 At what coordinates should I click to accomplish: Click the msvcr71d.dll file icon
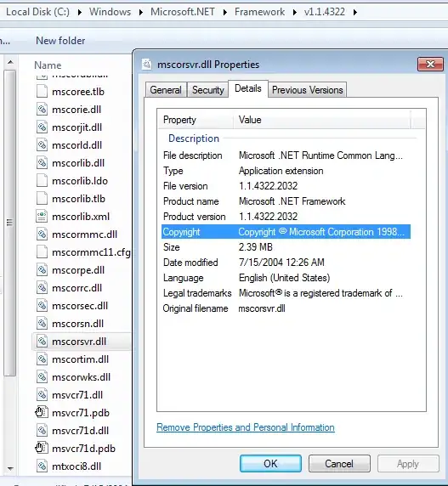(x=42, y=431)
